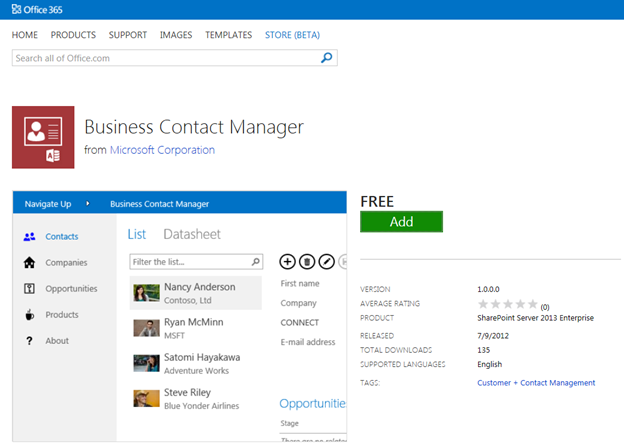
Task: Click the search magnifier icon
Action: [x=326, y=58]
